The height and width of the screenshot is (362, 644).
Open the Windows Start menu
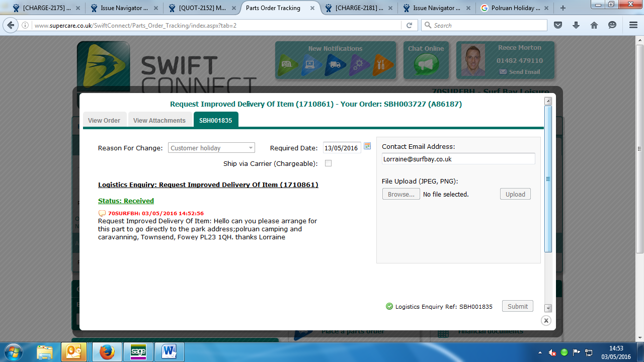(x=13, y=352)
